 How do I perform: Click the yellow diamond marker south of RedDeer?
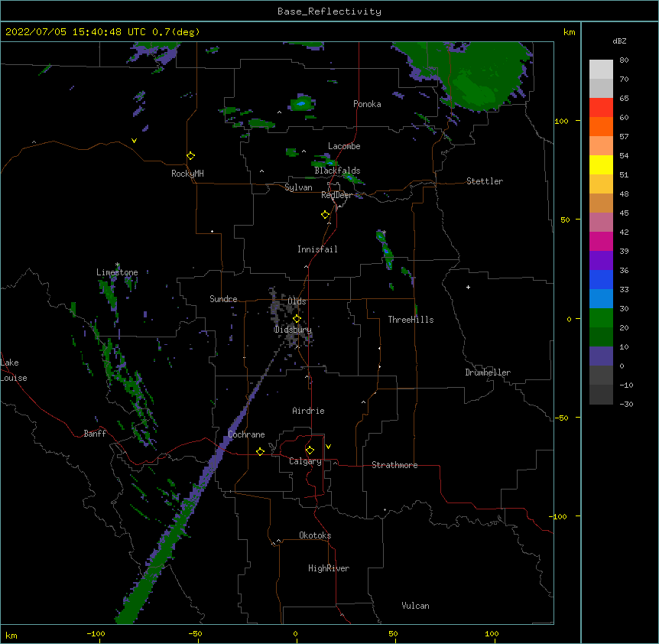pyautogui.click(x=326, y=215)
